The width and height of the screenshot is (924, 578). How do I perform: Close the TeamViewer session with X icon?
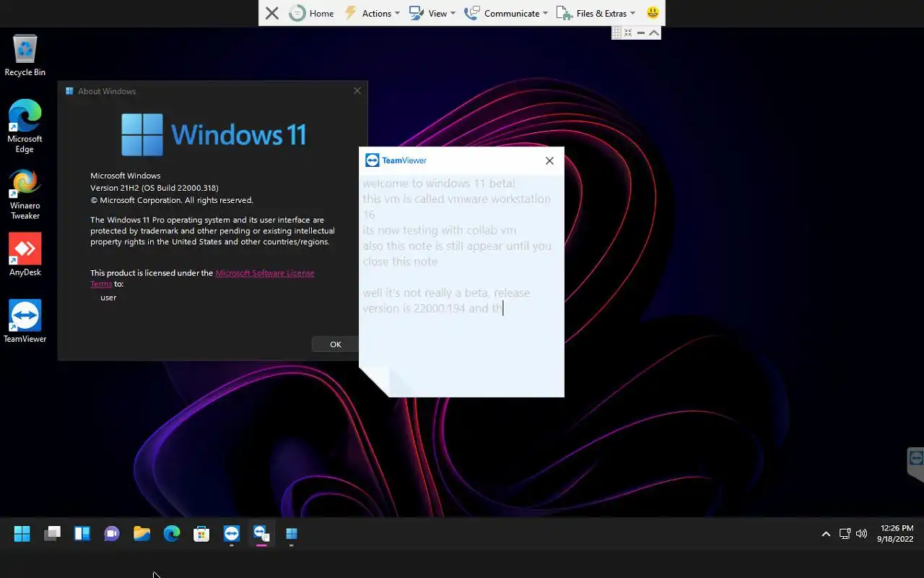[x=271, y=13]
